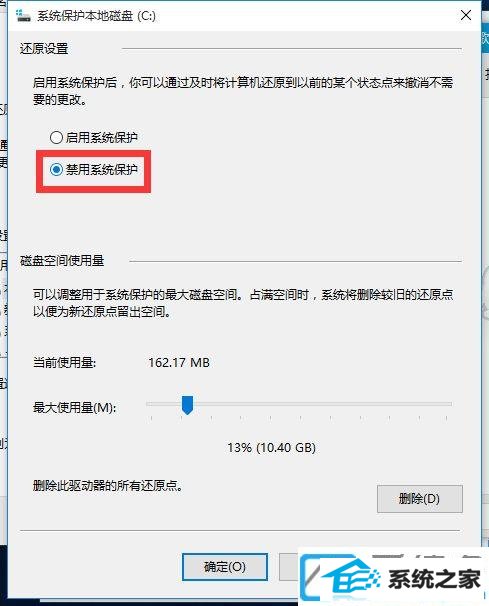
Task: Click the 删除此驱动器的所有还原点 text
Action: (x=107, y=485)
